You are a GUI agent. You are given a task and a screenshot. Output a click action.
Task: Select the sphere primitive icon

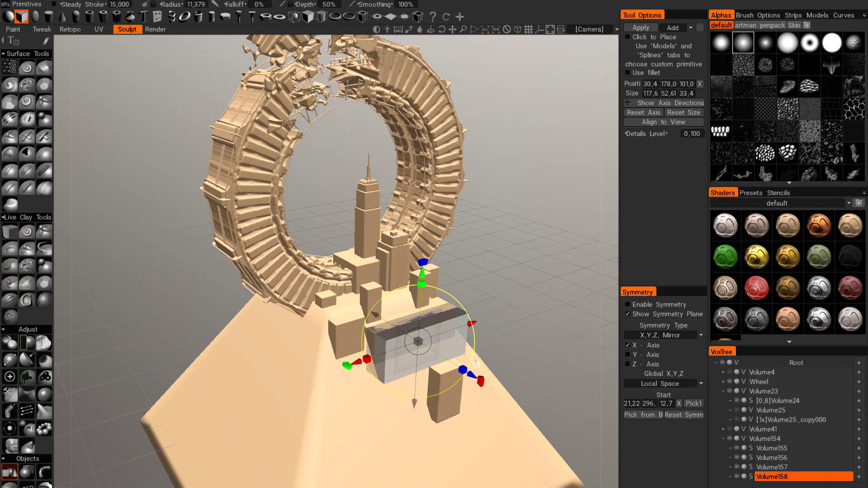pyautogui.click(x=8, y=17)
